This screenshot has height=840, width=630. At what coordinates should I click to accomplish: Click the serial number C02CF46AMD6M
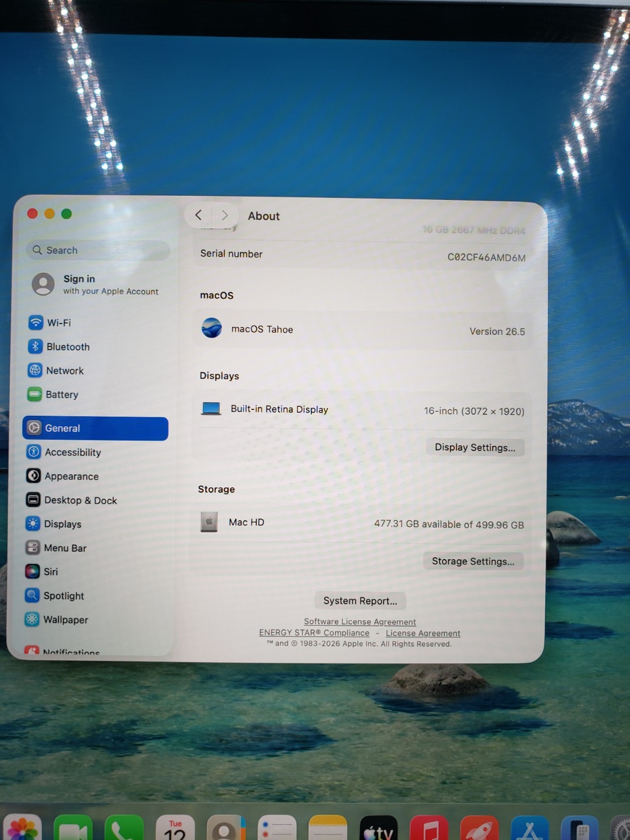click(x=486, y=257)
